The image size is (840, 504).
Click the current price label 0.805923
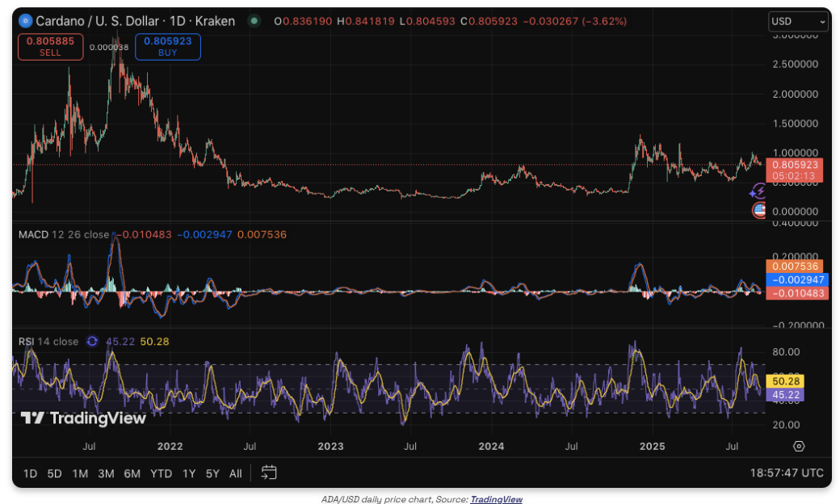[x=795, y=165]
